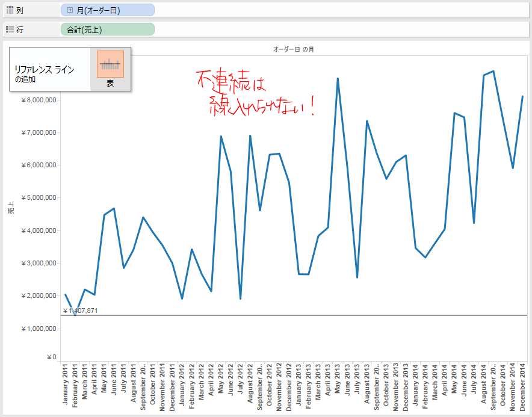Click the ¥3,000,000 axis tick label
Screen dimensions: 532x417
tap(39, 264)
